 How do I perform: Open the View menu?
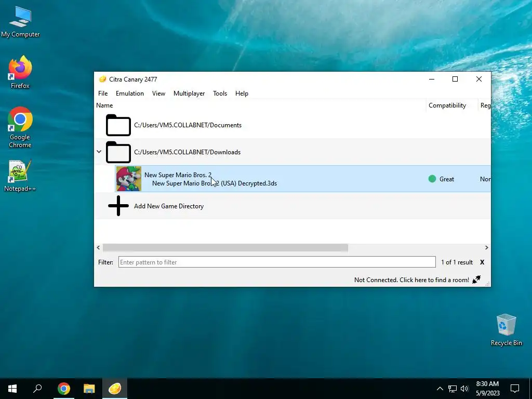[158, 94]
